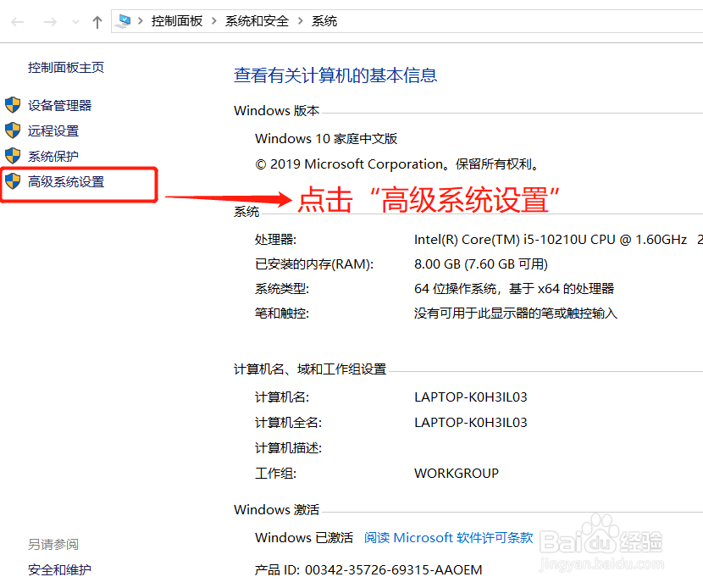Click the Windows 已激活 status text
This screenshot has height=588, width=703.
click(303, 537)
